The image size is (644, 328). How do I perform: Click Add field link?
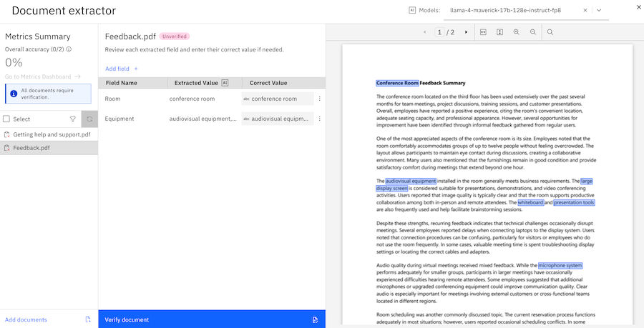[117, 69]
